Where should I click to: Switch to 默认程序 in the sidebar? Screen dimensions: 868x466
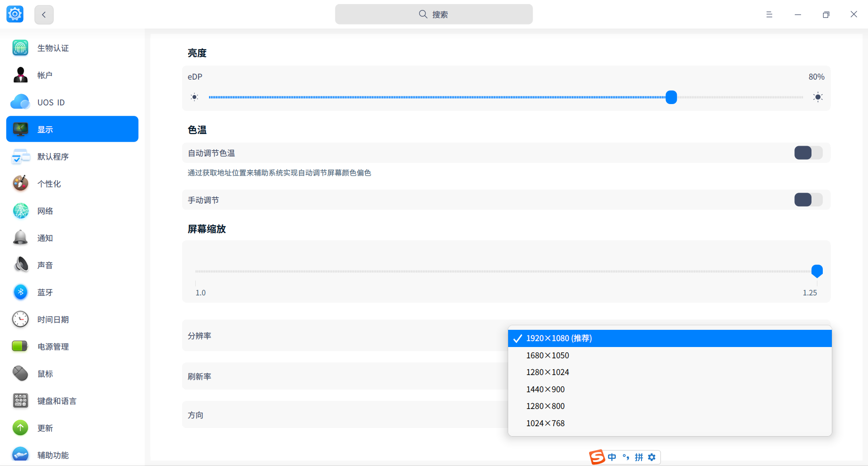(53, 156)
